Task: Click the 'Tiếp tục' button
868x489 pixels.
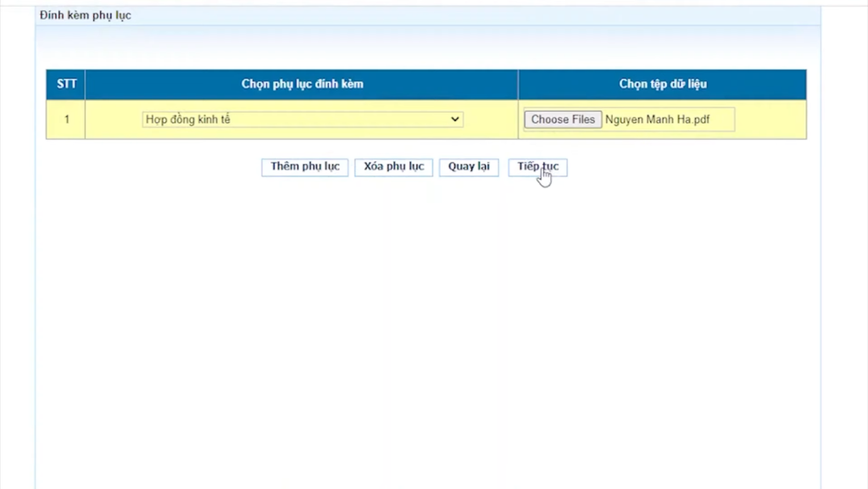Action: point(537,167)
